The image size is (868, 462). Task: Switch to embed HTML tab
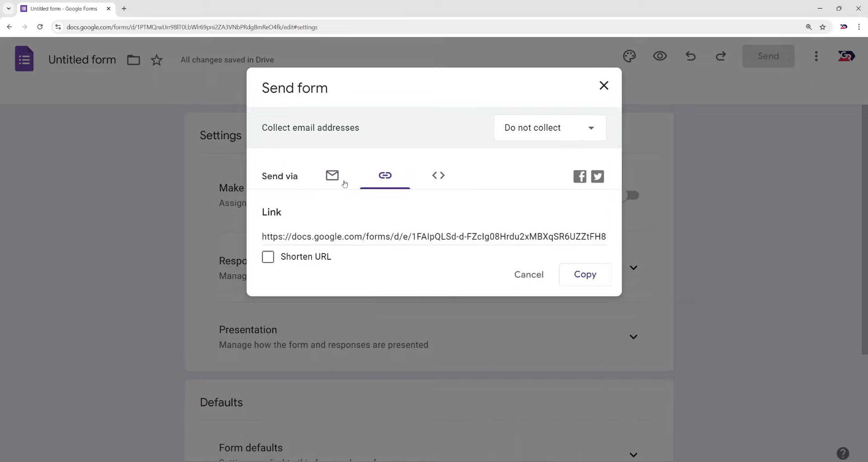438,176
